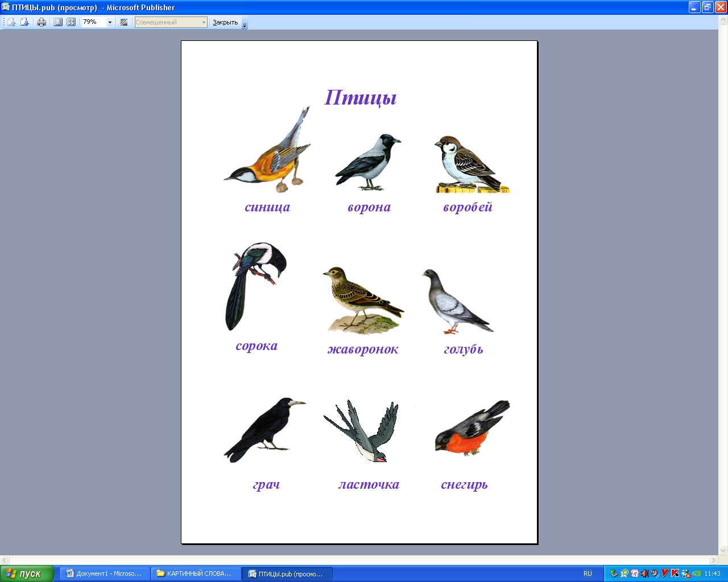The height and width of the screenshot is (582, 728).
Task: Go to next page in preview
Action: point(24,22)
